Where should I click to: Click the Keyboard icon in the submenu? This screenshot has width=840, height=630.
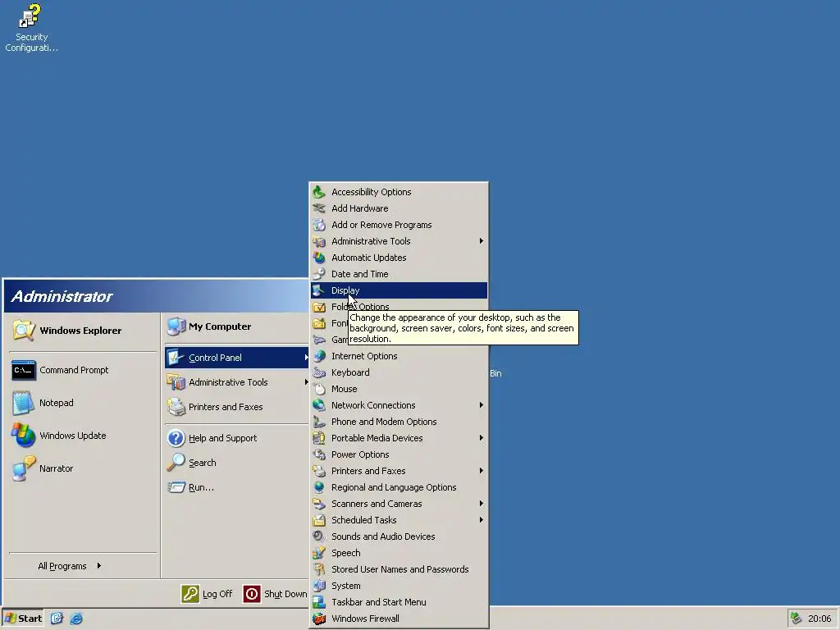point(319,373)
